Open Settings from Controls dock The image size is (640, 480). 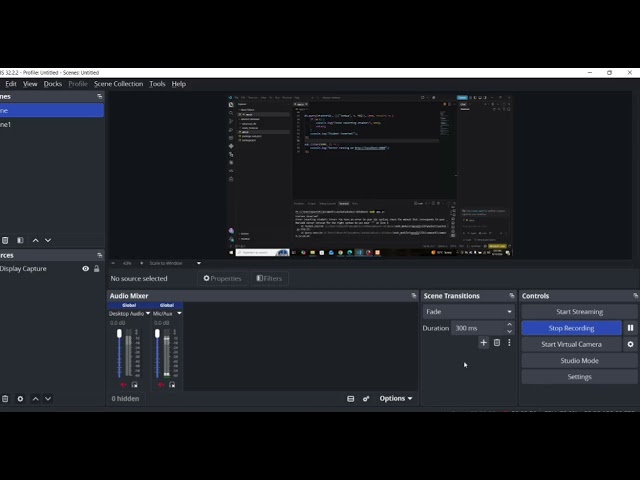[x=579, y=377]
